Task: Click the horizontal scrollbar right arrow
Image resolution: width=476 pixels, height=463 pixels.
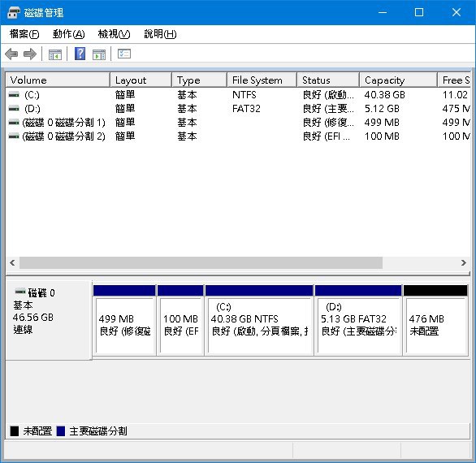Action: tap(463, 262)
